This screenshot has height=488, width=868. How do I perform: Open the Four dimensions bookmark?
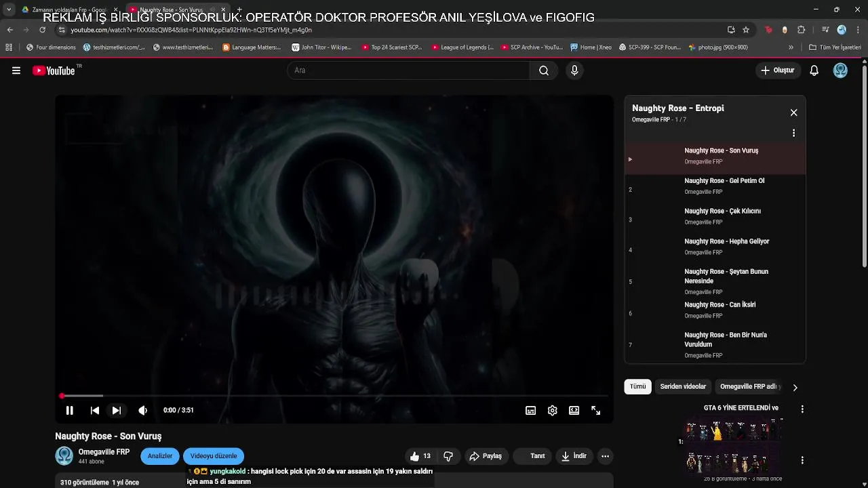click(51, 47)
